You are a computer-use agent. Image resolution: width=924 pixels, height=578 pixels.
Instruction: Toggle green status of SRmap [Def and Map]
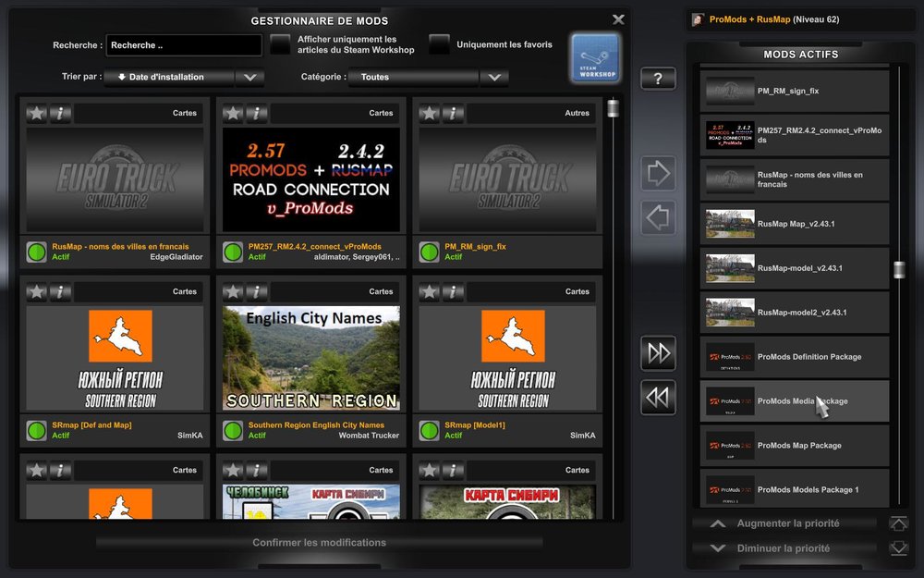pos(37,431)
